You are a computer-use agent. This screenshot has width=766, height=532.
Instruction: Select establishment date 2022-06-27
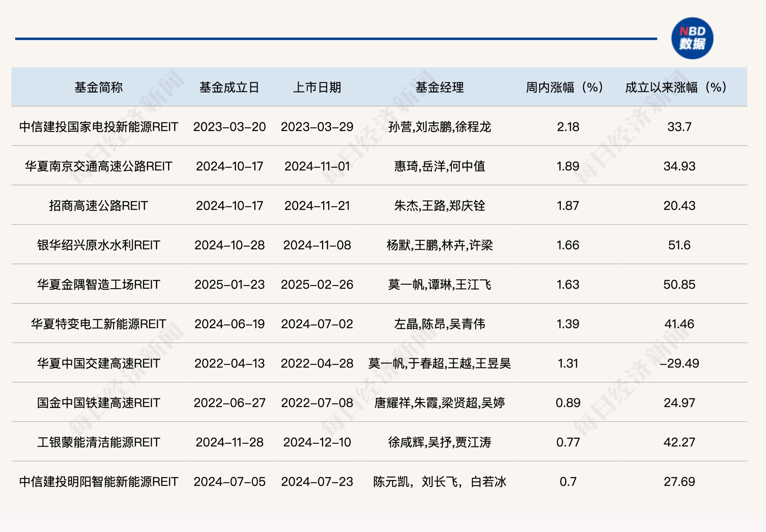tap(230, 403)
